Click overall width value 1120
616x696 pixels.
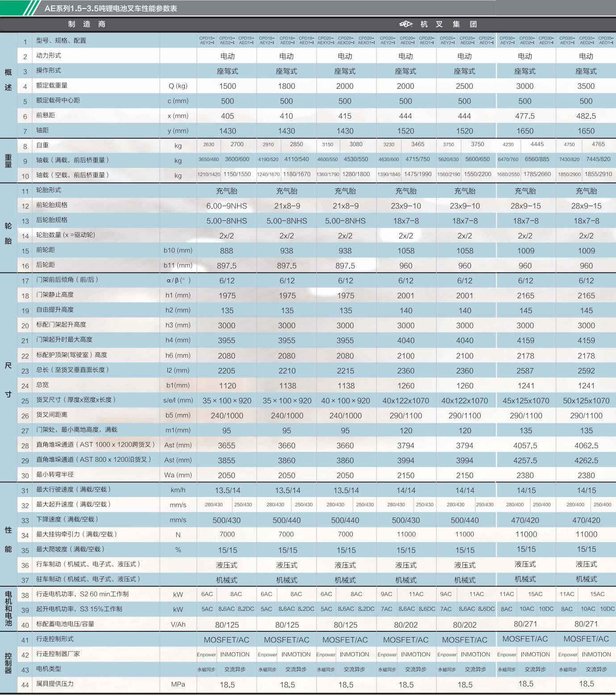[x=228, y=386]
